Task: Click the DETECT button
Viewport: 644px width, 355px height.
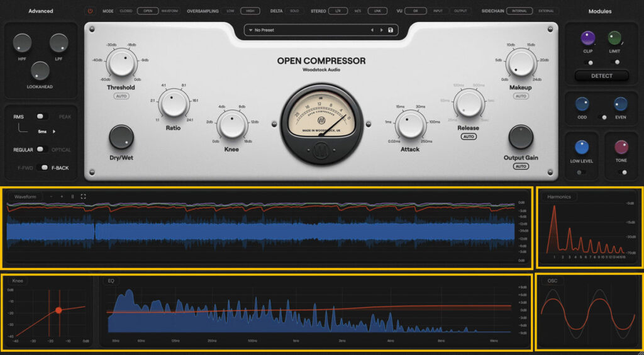Action: pos(602,76)
